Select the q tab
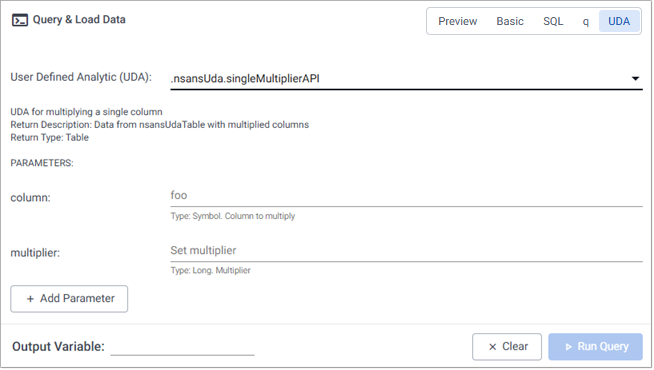This screenshot has height=370, width=654. tap(586, 21)
